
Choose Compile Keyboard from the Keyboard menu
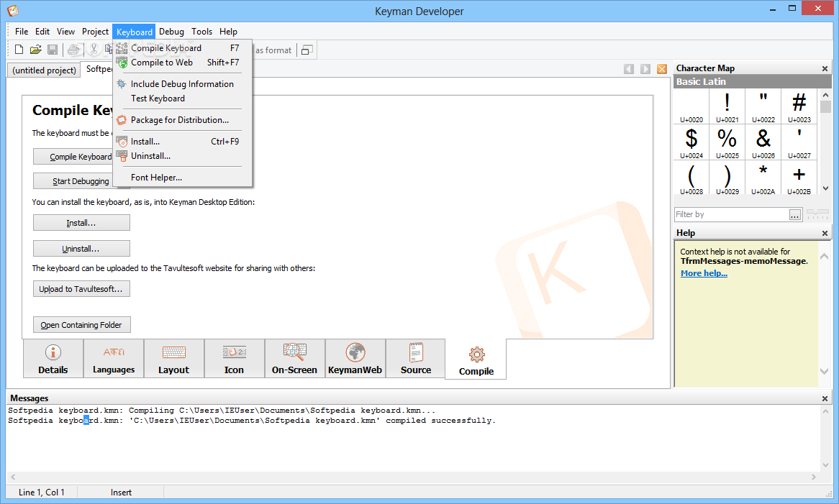pyautogui.click(x=183, y=48)
